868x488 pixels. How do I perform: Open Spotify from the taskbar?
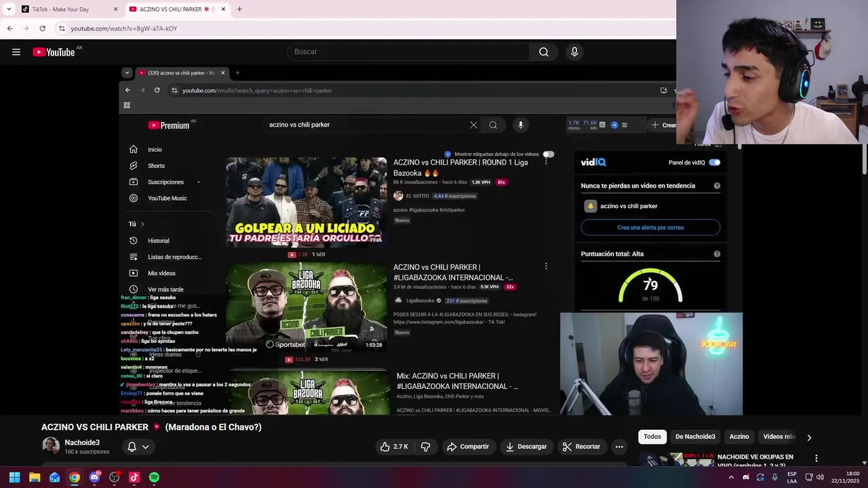[x=154, y=477]
